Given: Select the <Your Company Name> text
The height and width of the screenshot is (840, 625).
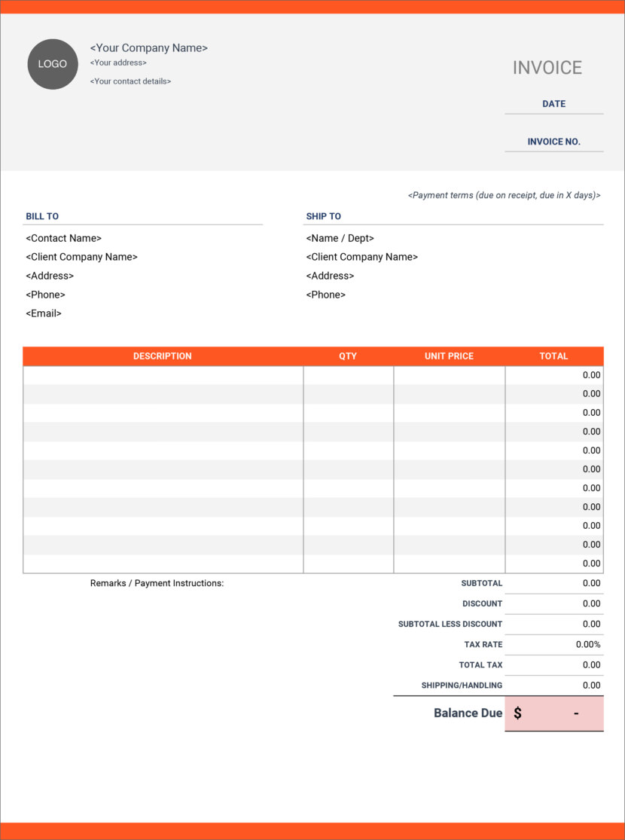Looking at the screenshot, I should (149, 48).
